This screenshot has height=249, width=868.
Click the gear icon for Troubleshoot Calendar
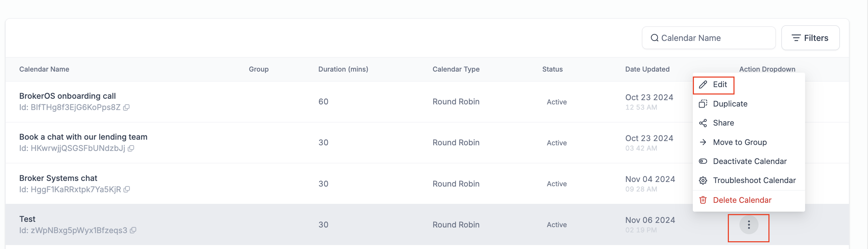[703, 181]
